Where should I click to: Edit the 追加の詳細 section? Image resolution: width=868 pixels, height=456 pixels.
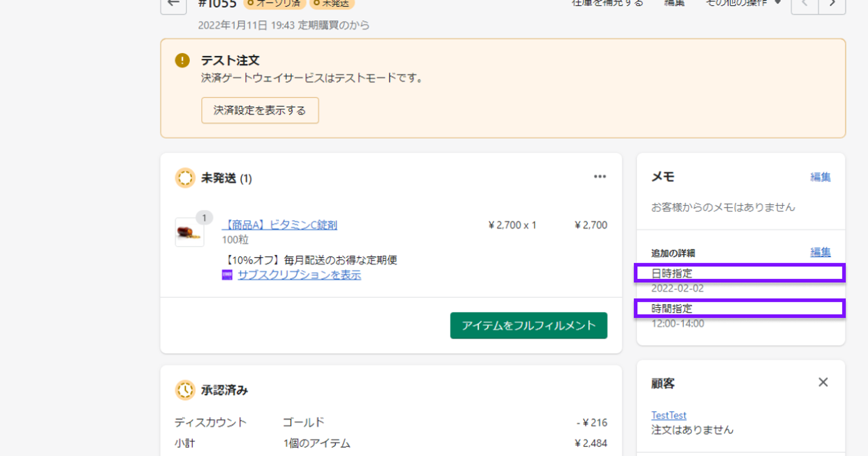(820, 252)
